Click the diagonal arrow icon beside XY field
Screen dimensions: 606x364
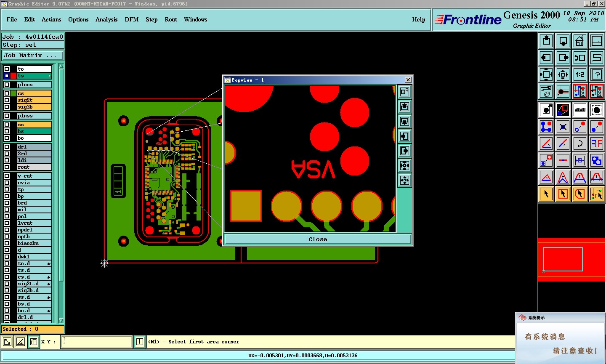pyautogui.click(x=7, y=342)
